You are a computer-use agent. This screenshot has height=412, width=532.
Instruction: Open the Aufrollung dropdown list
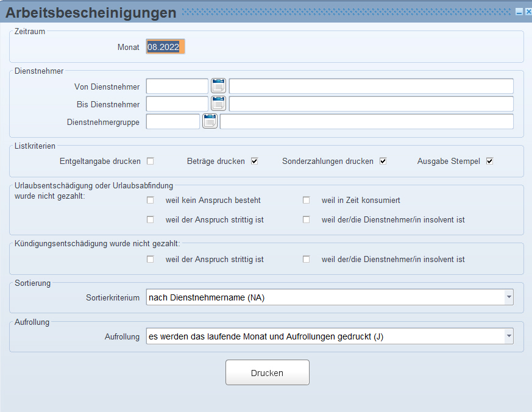pos(508,336)
